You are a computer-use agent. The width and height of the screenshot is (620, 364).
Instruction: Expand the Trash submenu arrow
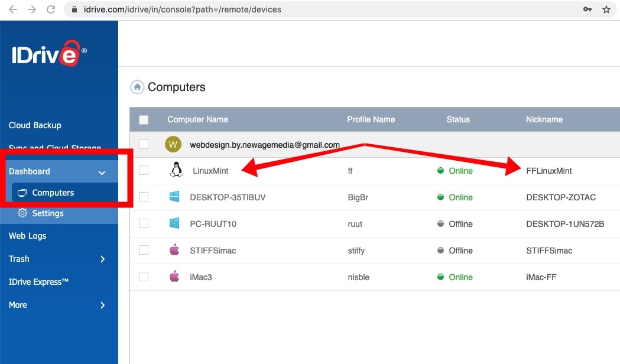(103, 259)
